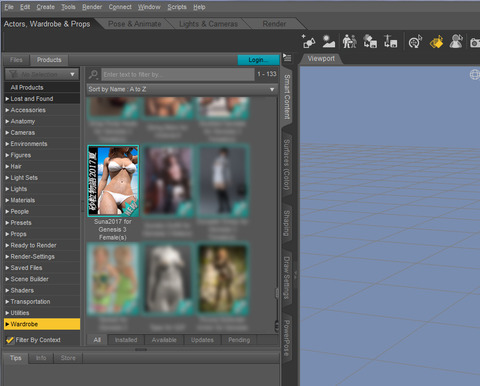
Task: Click the sun and landscape environment icon
Action: (x=329, y=42)
